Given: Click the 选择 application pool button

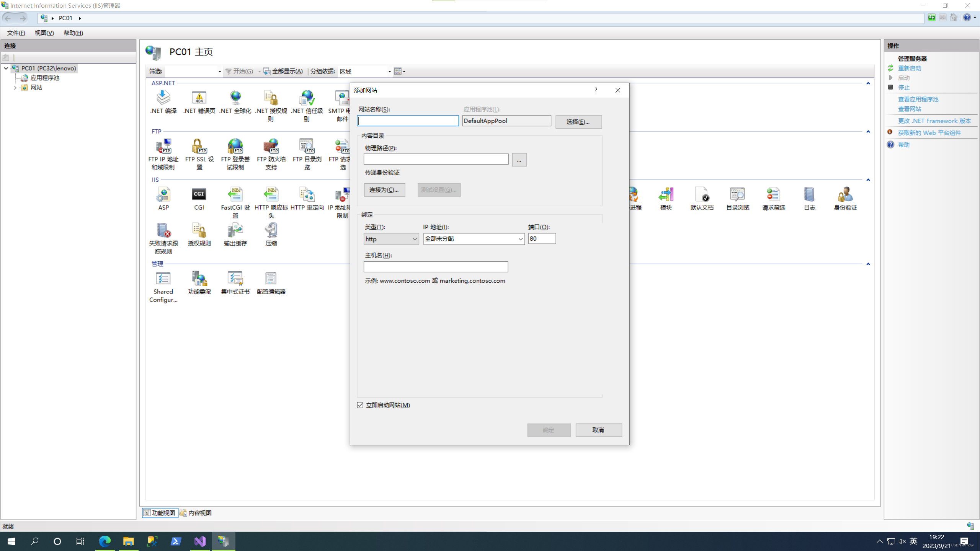Looking at the screenshot, I should coord(578,122).
